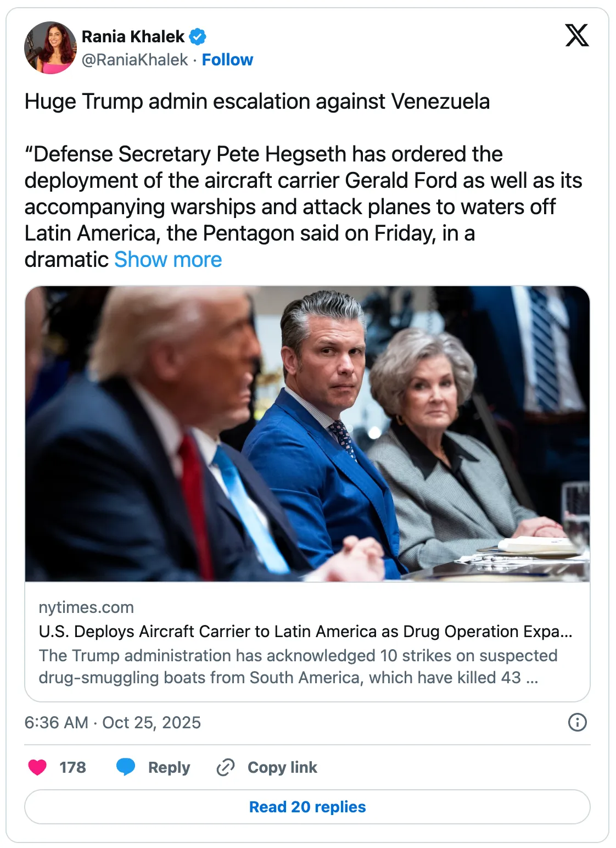Open the Rania Khalek display name

click(133, 37)
